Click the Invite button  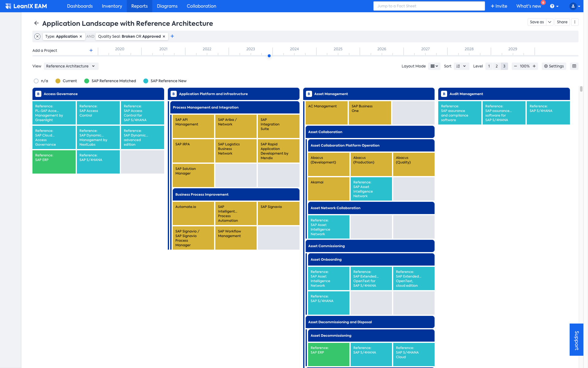(x=499, y=6)
